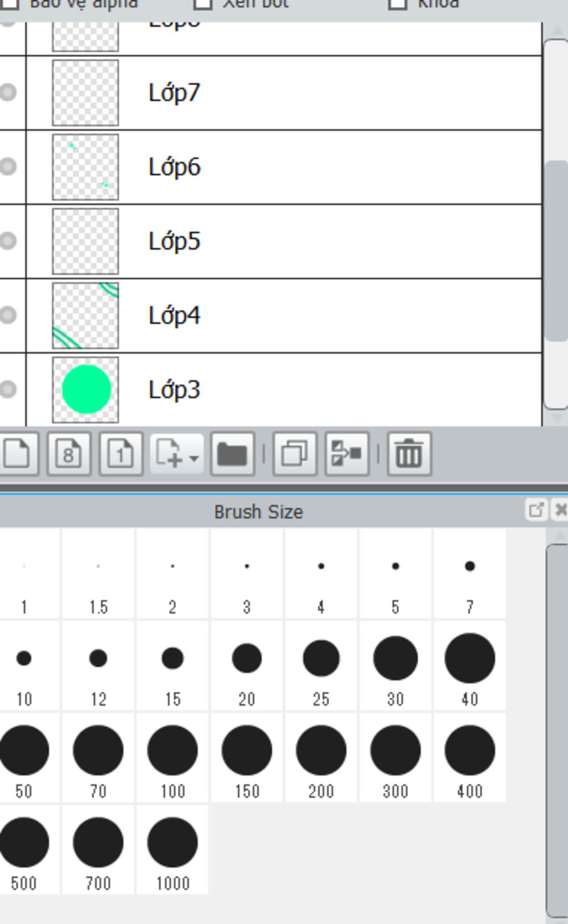The width and height of the screenshot is (568, 924).
Task: Add a new 8-bit layer
Action: [69, 454]
